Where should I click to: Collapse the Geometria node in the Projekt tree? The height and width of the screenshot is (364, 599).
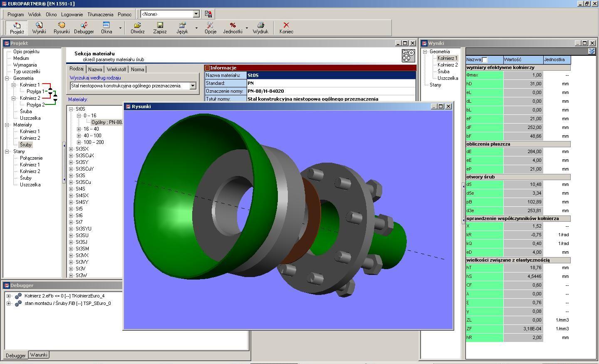7,78
